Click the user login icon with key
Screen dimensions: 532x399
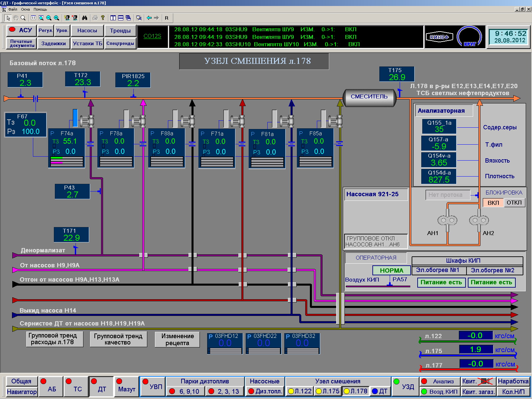67,18
